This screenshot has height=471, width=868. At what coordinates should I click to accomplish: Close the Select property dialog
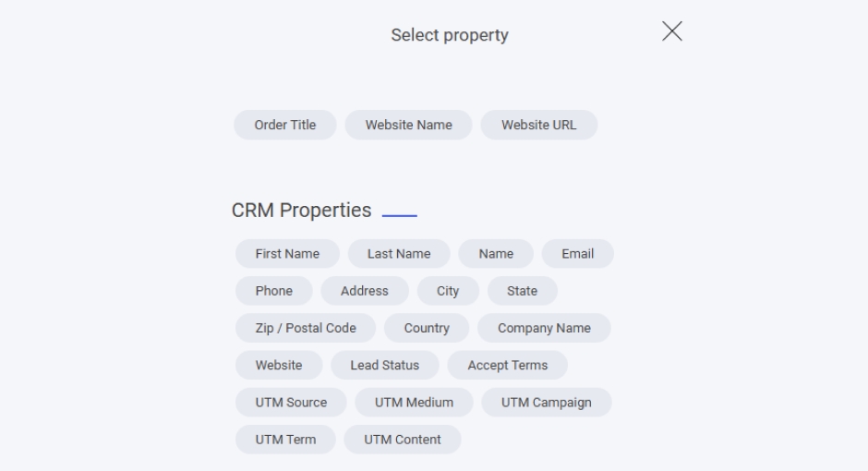(x=672, y=31)
